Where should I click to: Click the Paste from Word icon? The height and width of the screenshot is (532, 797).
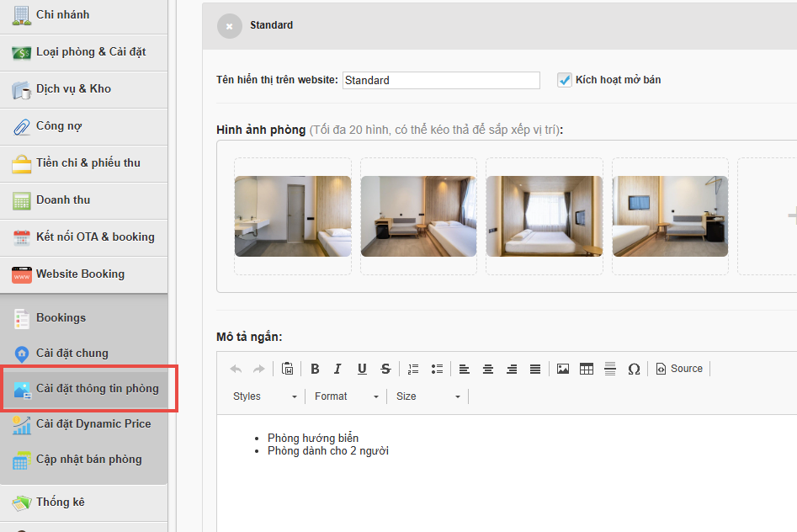click(x=288, y=369)
